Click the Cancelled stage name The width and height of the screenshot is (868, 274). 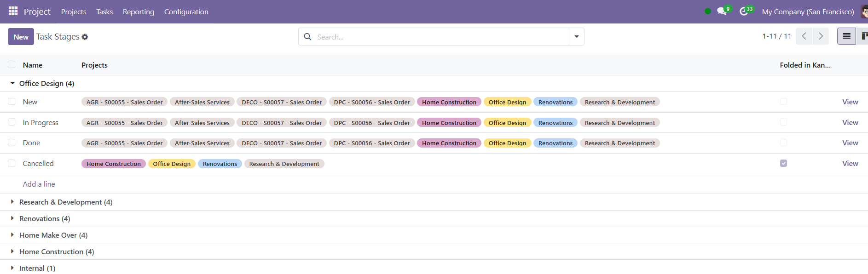pyautogui.click(x=38, y=163)
